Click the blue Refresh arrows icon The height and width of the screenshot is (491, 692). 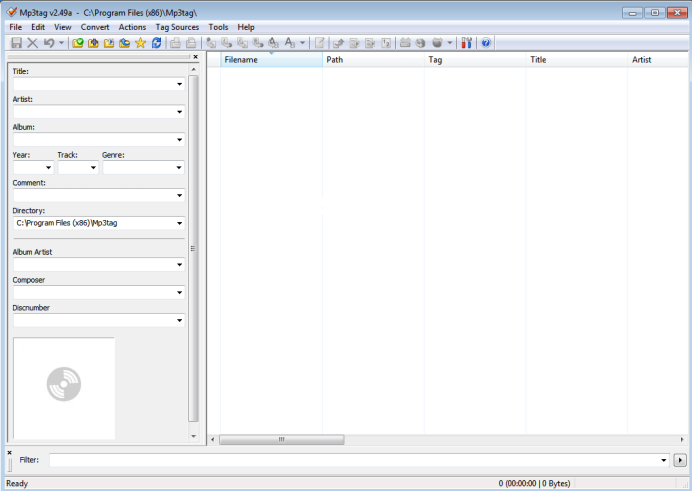coord(156,43)
